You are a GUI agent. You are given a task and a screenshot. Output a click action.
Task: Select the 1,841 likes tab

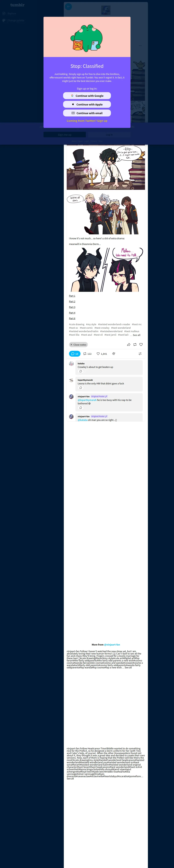102,354
